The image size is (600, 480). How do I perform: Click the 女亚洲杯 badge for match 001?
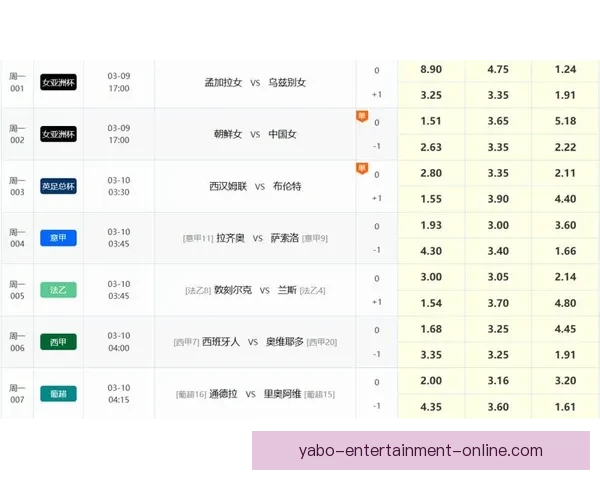tap(58, 82)
